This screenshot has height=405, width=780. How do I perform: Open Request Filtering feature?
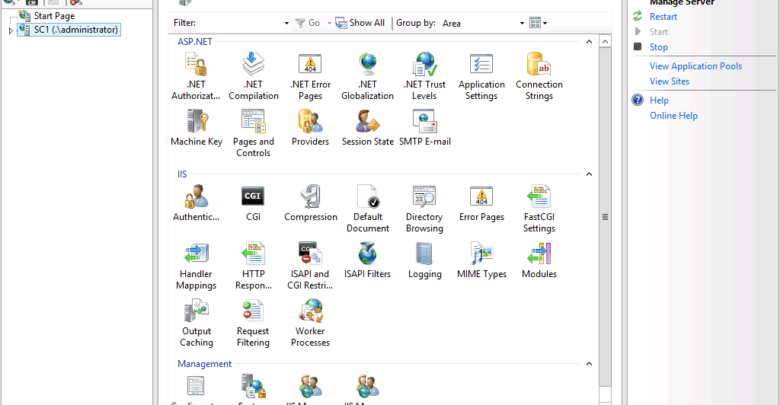point(253,323)
